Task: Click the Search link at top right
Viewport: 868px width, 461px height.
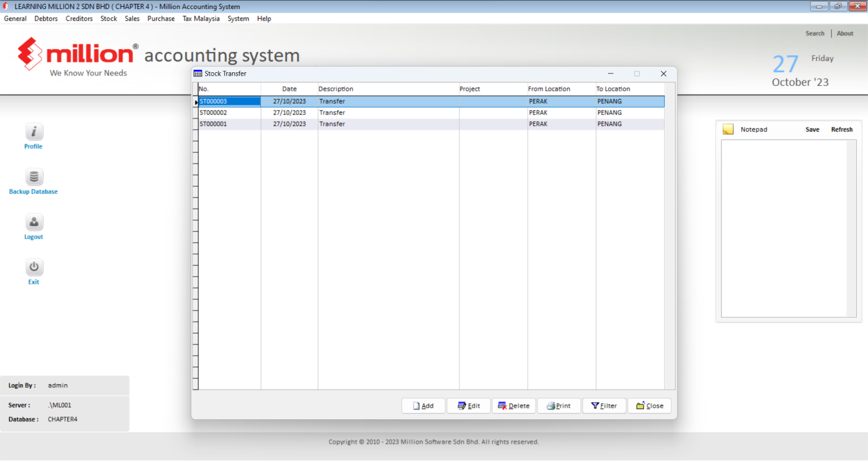Action: (x=815, y=33)
